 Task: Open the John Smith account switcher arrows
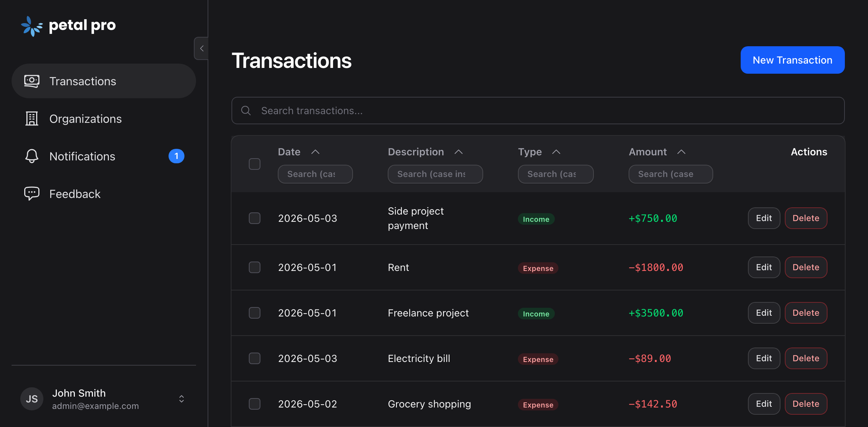(182, 399)
